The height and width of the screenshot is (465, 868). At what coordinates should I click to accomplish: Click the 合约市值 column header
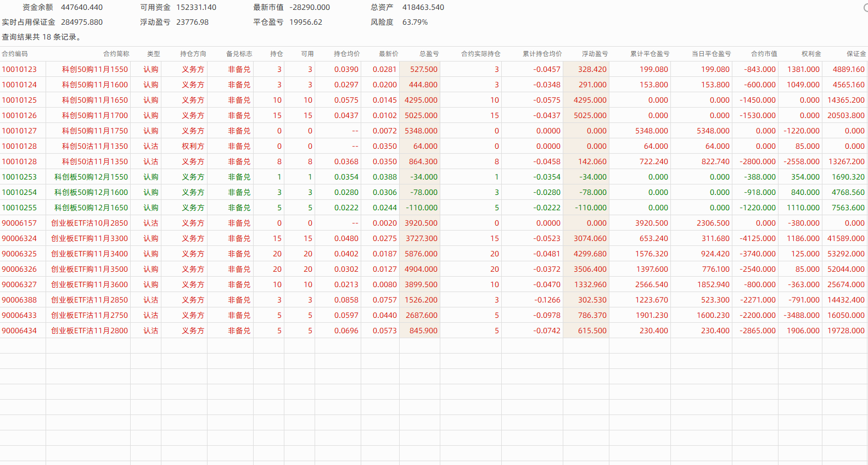click(764, 54)
